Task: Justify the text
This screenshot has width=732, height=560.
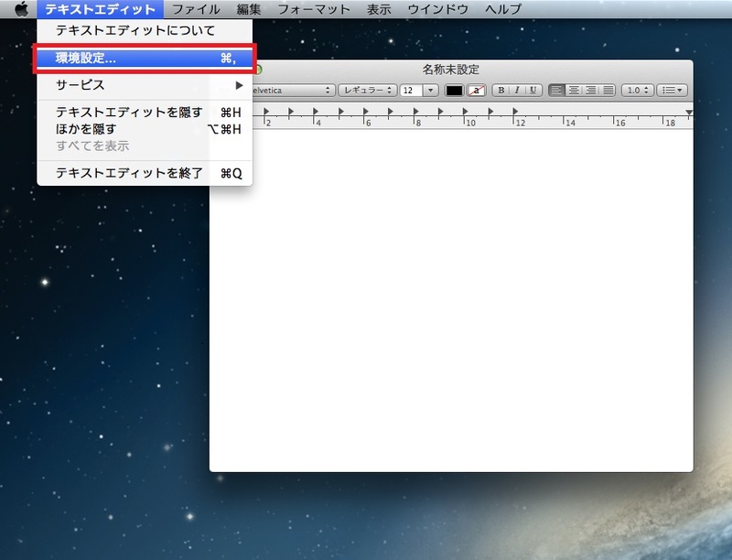Action: point(608,90)
